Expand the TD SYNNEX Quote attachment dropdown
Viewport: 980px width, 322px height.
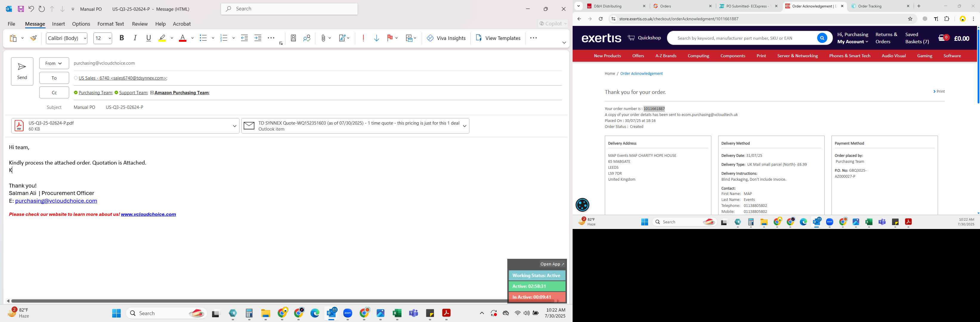(465, 126)
